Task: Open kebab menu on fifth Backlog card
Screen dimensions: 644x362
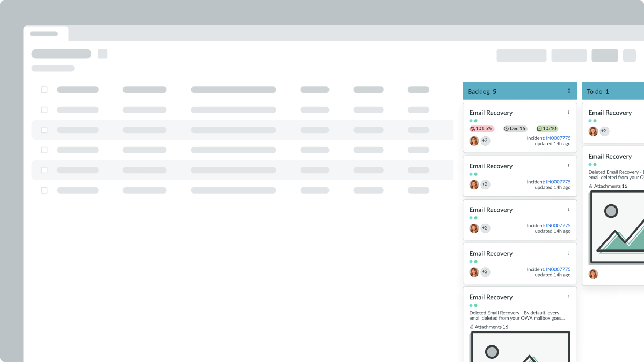Action: [568, 297]
